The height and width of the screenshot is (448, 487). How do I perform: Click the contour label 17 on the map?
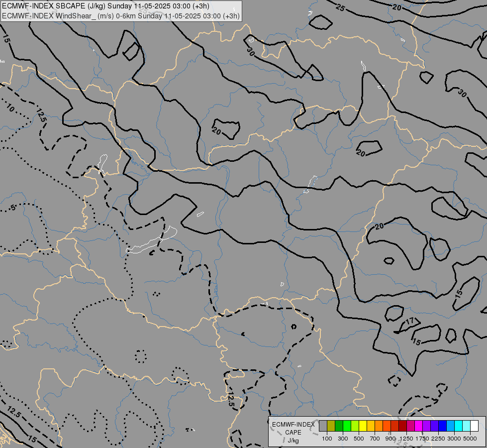point(410,321)
